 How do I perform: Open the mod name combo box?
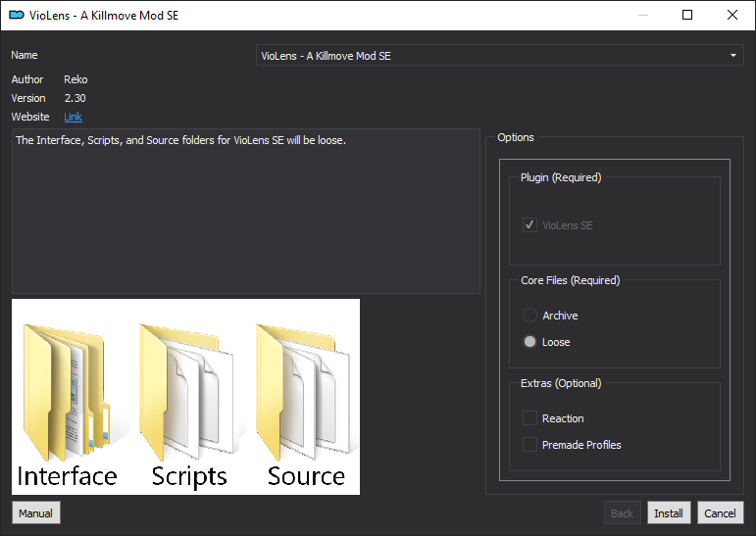499,56
